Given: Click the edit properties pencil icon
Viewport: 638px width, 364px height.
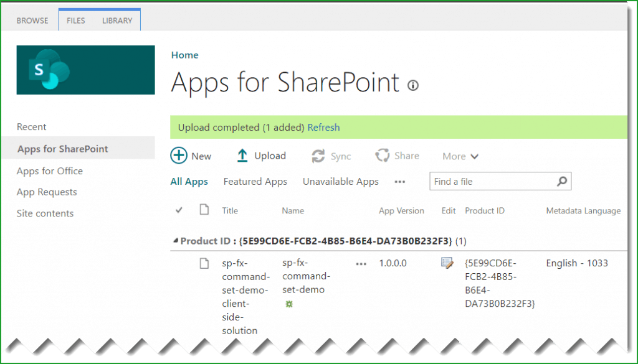Looking at the screenshot, I should [447, 263].
